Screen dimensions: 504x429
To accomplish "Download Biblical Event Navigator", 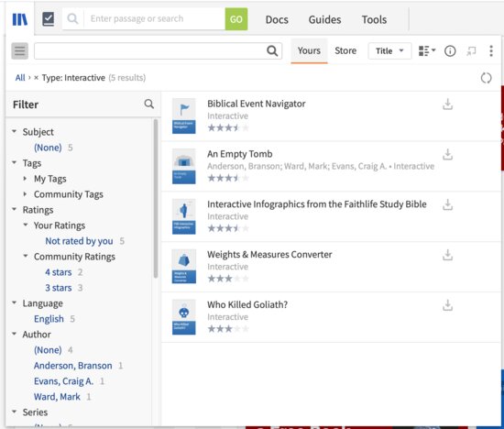I will 447,104.
